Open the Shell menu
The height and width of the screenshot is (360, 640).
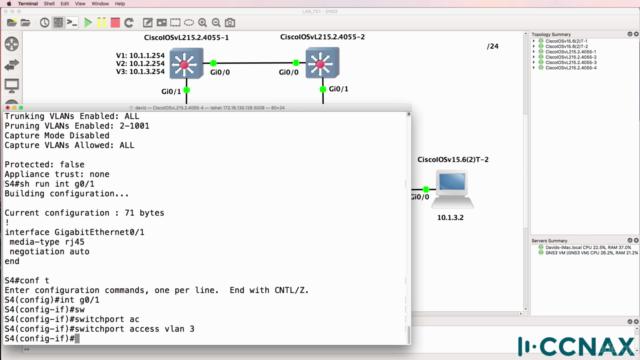[49, 4]
